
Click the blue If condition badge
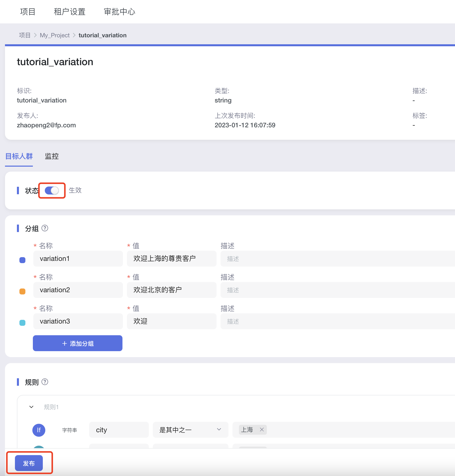coord(39,430)
